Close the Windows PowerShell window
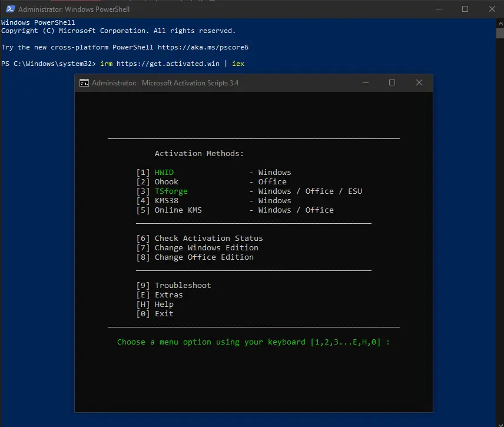This screenshot has height=427, width=504. (492, 9)
